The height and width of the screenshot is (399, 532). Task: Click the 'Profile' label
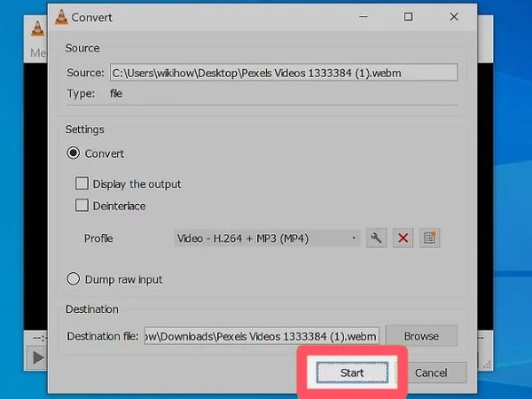coord(98,239)
